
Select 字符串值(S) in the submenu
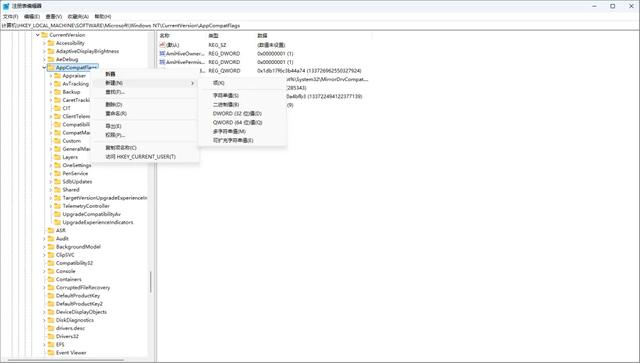tap(242, 96)
